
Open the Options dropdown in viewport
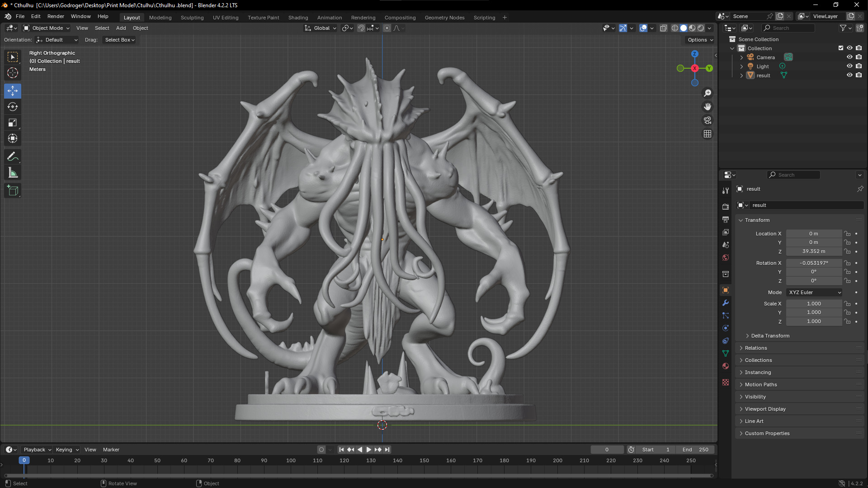(700, 40)
